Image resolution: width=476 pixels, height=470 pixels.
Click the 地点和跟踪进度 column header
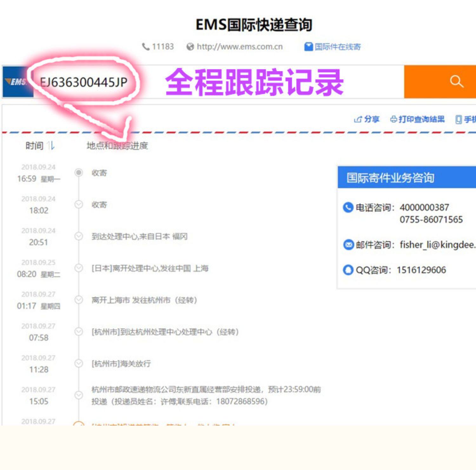pos(117,146)
